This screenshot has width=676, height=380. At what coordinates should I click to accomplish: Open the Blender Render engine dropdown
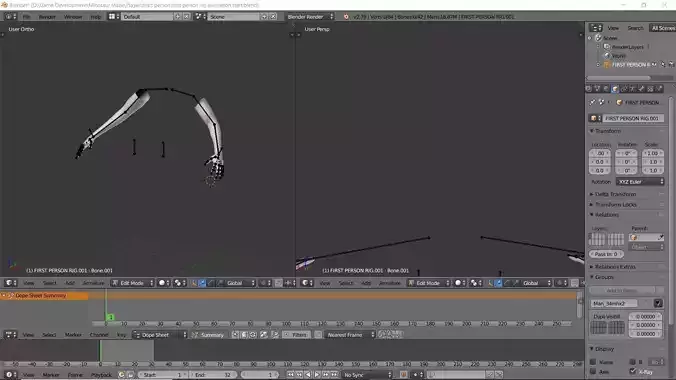click(310, 17)
